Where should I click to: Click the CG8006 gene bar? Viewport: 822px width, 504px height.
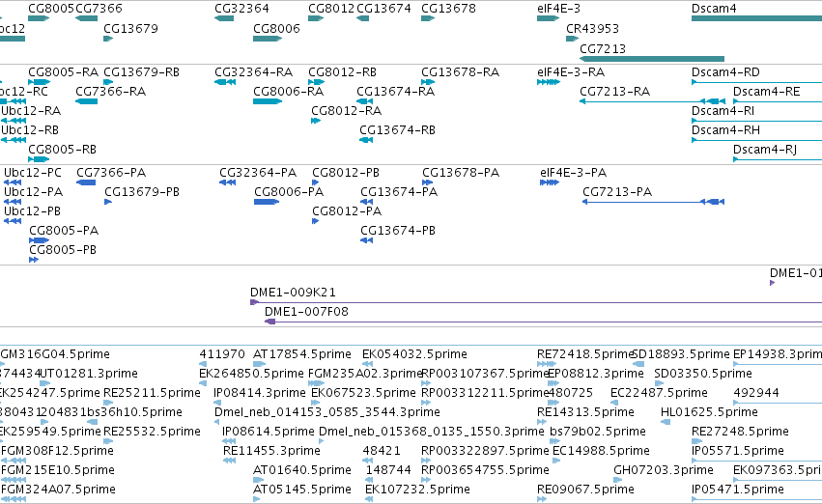pyautogui.click(x=268, y=39)
